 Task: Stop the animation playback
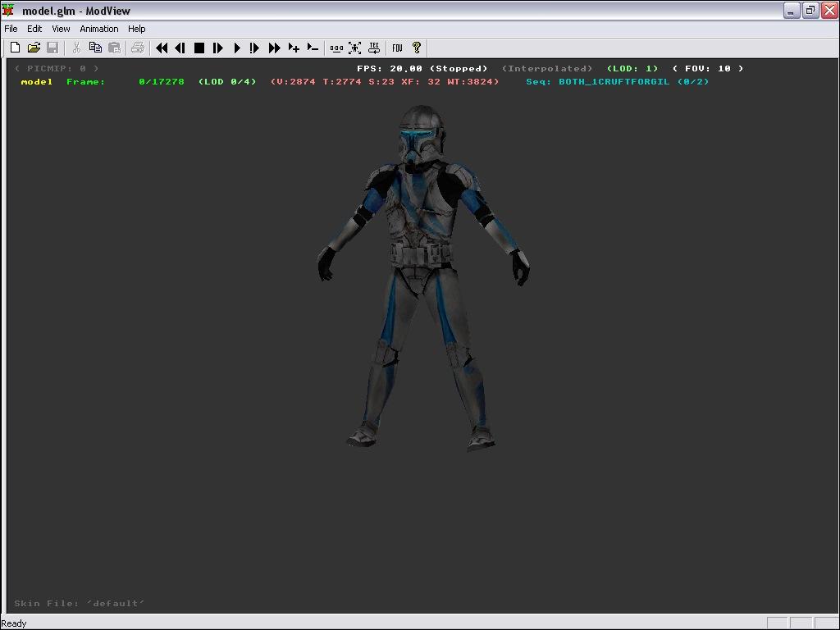click(x=199, y=48)
